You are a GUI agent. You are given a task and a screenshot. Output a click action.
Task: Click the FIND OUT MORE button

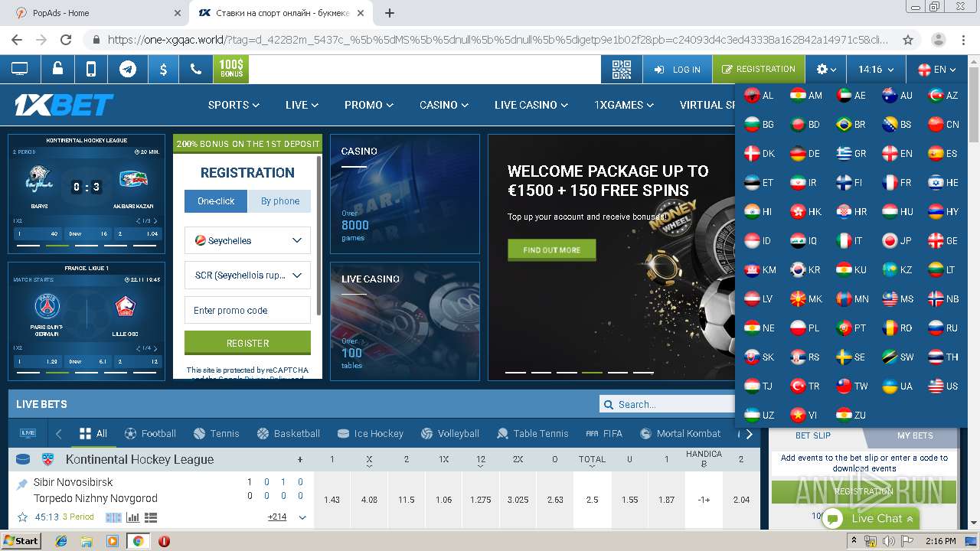coord(551,249)
